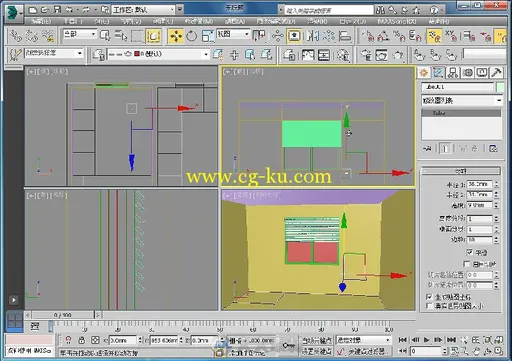Image resolution: width=512 pixels, height=361 pixels.
Task: Enable the Real-World Map Size checkbox
Action: coord(429,306)
